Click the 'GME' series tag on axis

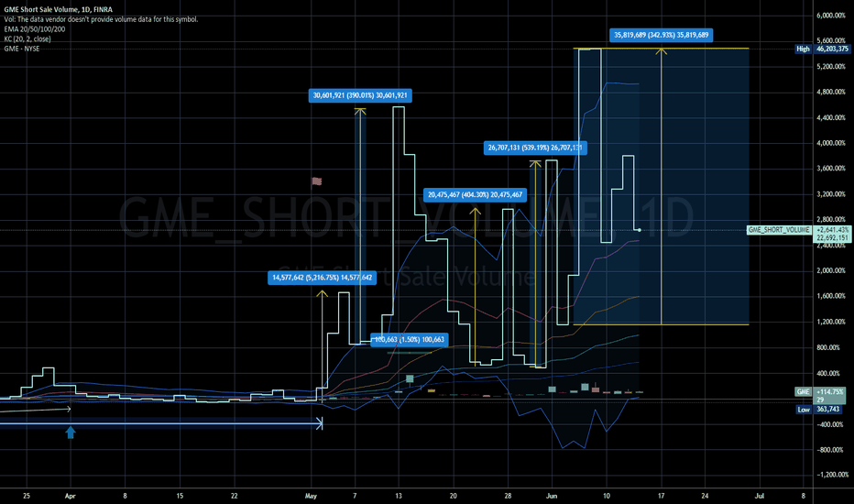point(804,392)
